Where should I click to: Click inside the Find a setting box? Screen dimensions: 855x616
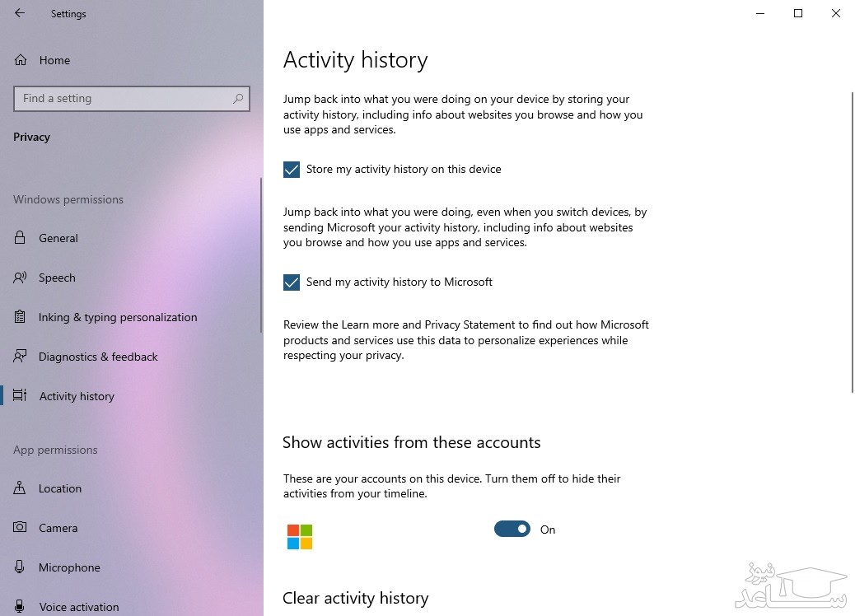tap(124, 99)
